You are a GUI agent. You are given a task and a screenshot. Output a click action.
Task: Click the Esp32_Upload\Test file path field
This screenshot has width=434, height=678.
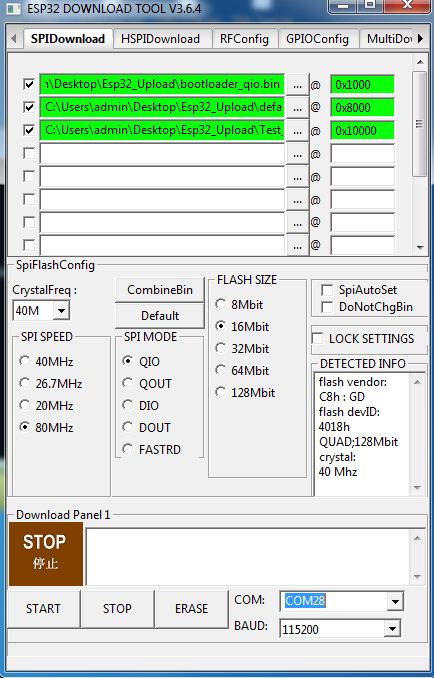pyautogui.click(x=162, y=130)
